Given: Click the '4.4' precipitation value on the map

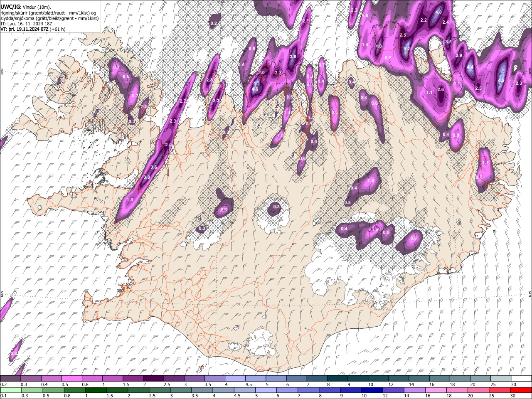Looking at the screenshot, I should tap(470, 67).
